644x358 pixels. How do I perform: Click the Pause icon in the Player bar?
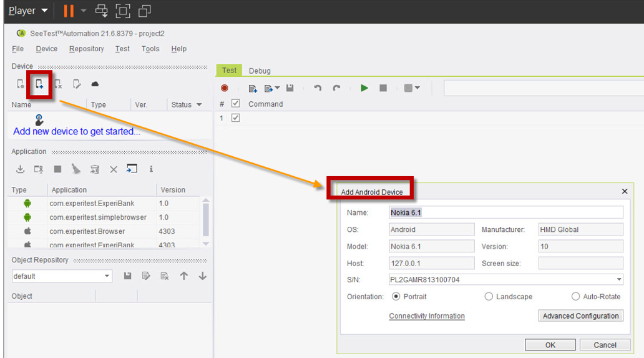click(x=69, y=11)
